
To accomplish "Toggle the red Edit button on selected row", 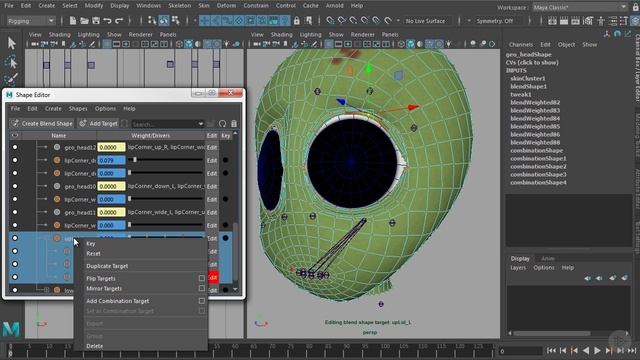I will 213,277.
